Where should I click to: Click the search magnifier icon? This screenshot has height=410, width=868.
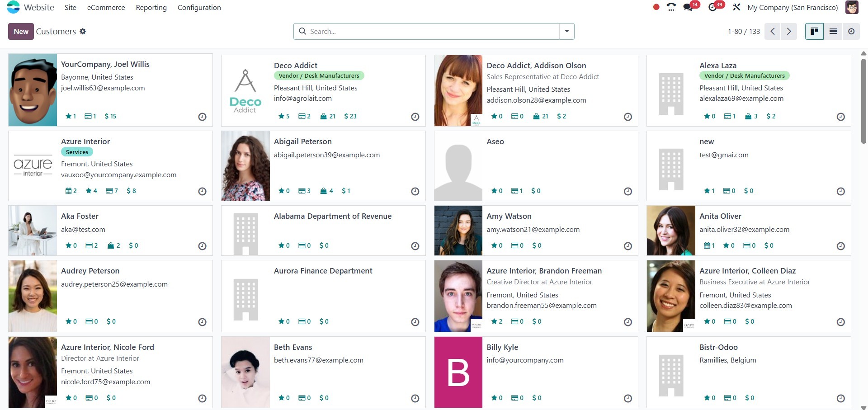[x=302, y=31]
